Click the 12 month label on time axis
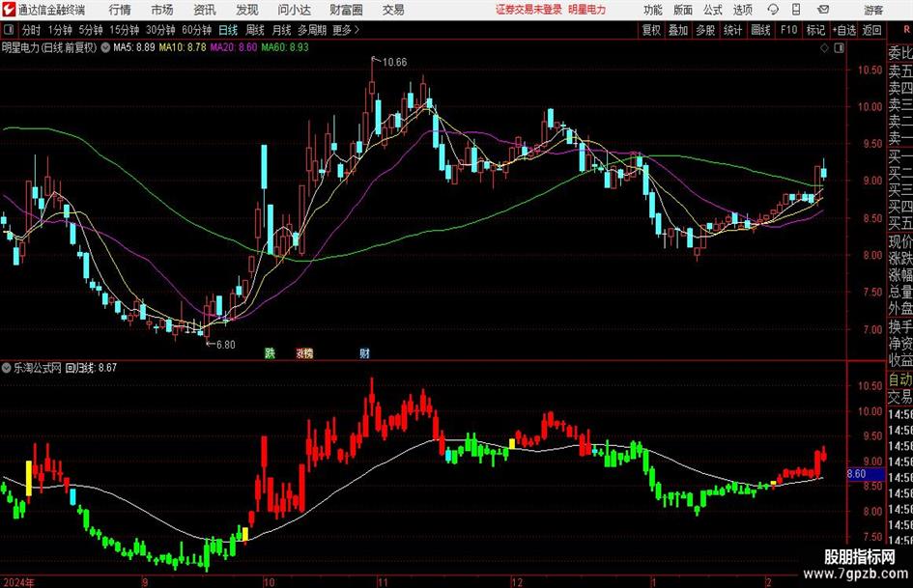913x588 pixels. point(517,581)
